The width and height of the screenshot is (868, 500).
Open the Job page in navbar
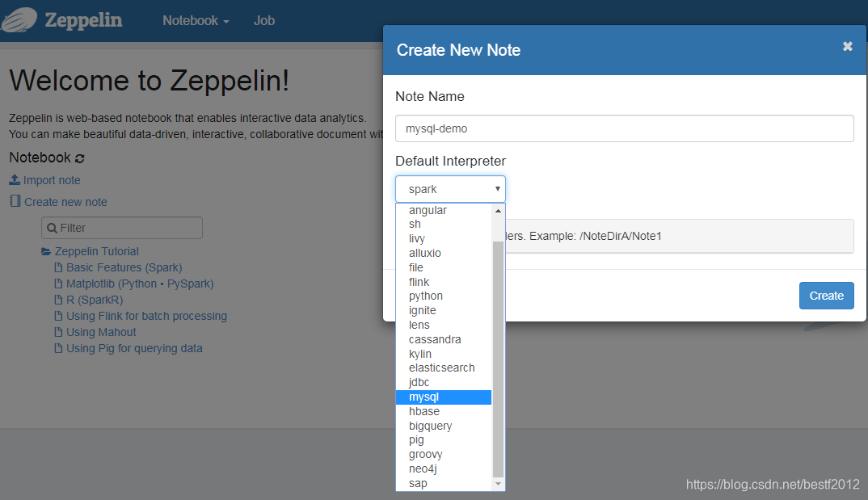264,20
